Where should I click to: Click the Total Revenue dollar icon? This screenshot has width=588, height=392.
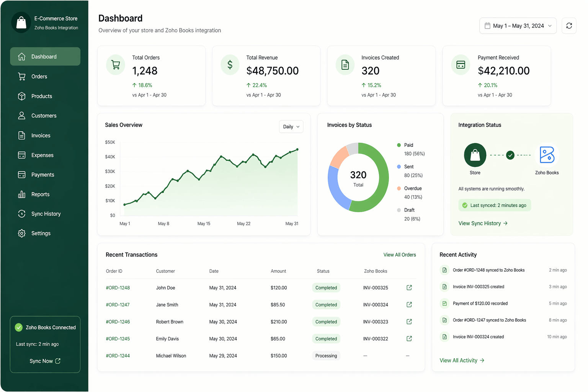pyautogui.click(x=230, y=65)
